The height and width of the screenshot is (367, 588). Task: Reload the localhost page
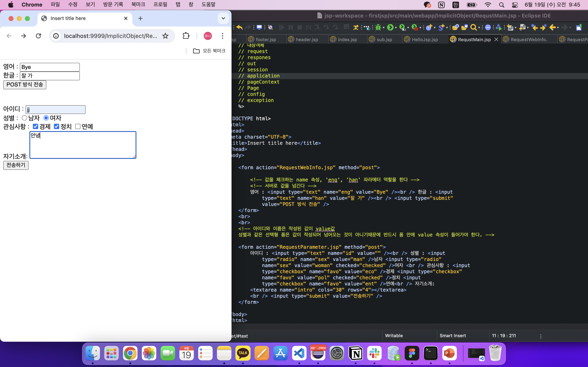38,36
